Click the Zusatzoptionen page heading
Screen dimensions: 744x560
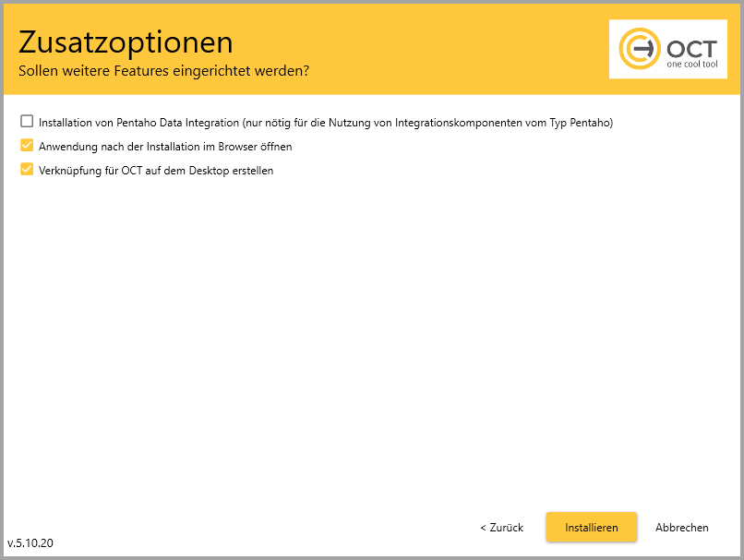[x=126, y=42]
